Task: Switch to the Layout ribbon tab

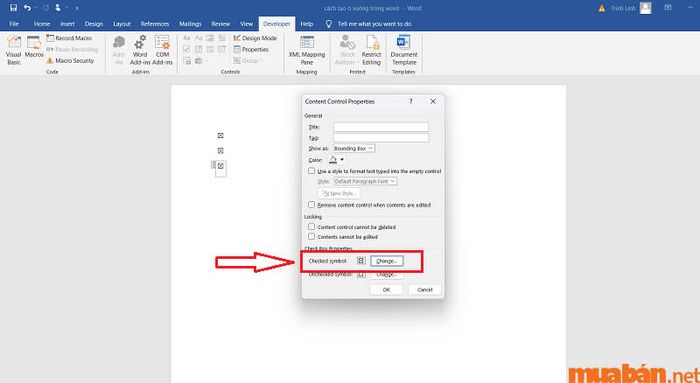Action: pyautogui.click(x=121, y=24)
